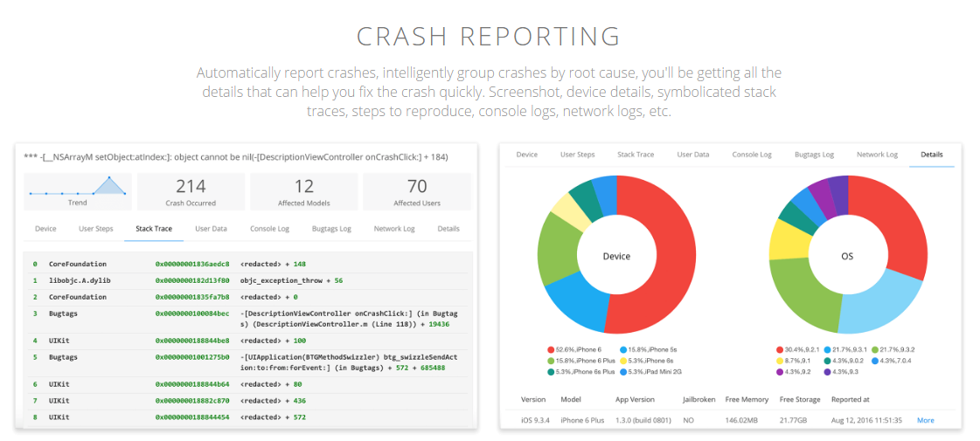
Task: Open Network Log tab in the stack trace panel
Action: click(393, 229)
